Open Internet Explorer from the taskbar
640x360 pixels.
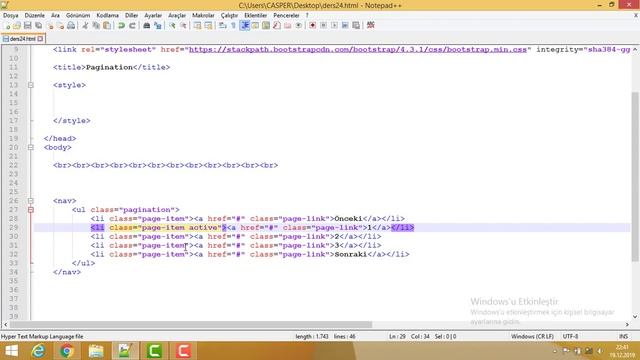click(38, 351)
